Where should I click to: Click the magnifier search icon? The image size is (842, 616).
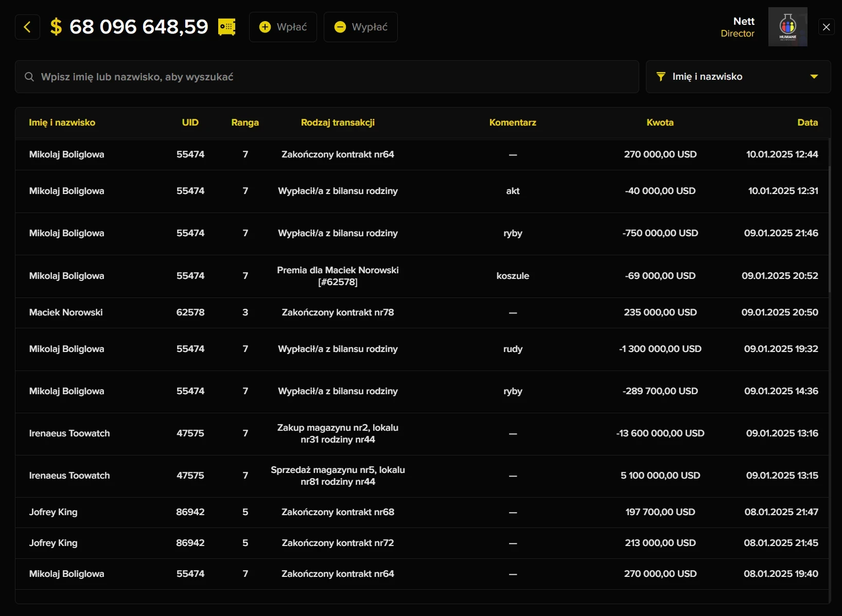click(x=29, y=77)
